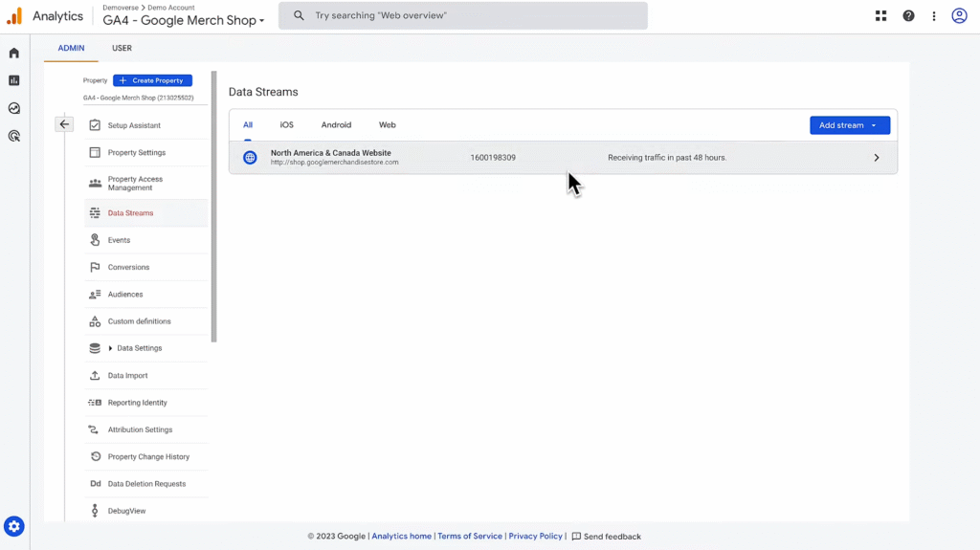Viewport: 980px width, 550px height.
Task: Click the Admin gear icon
Action: (13, 526)
